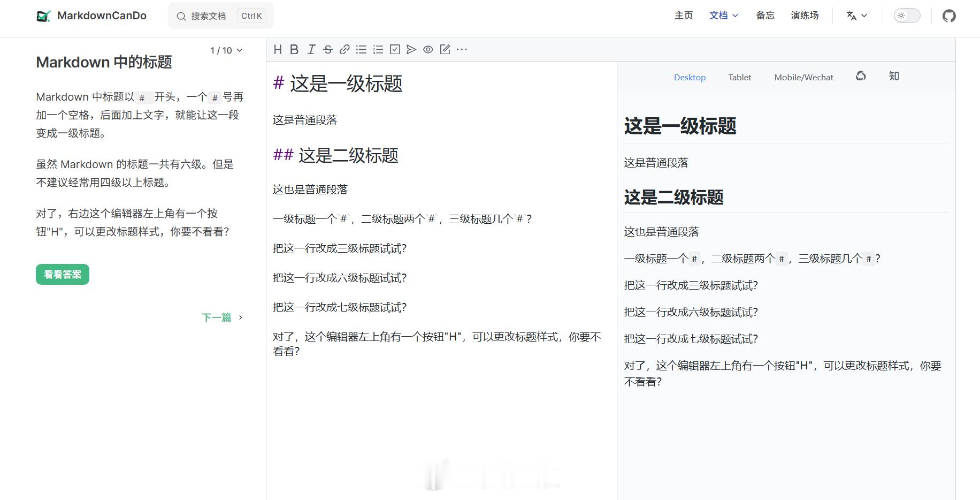The width and height of the screenshot is (980, 500).
Task: Click editor line '这是普通段落'
Action: [305, 120]
